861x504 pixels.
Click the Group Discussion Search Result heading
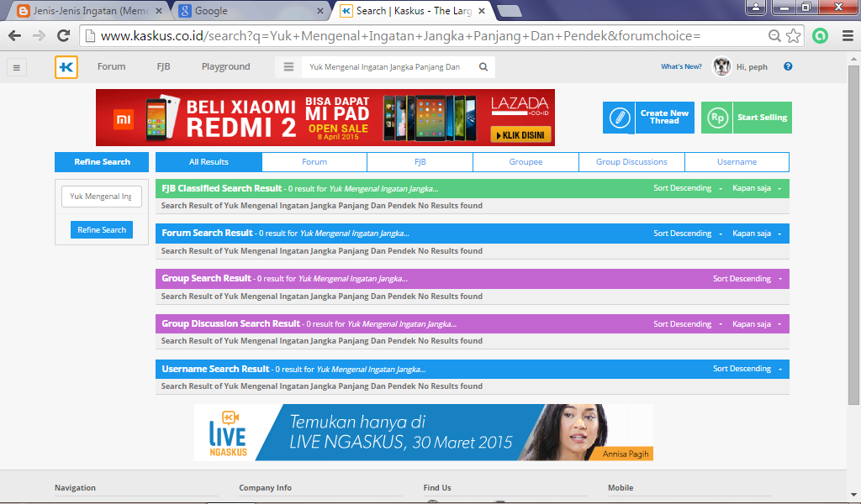[230, 324]
